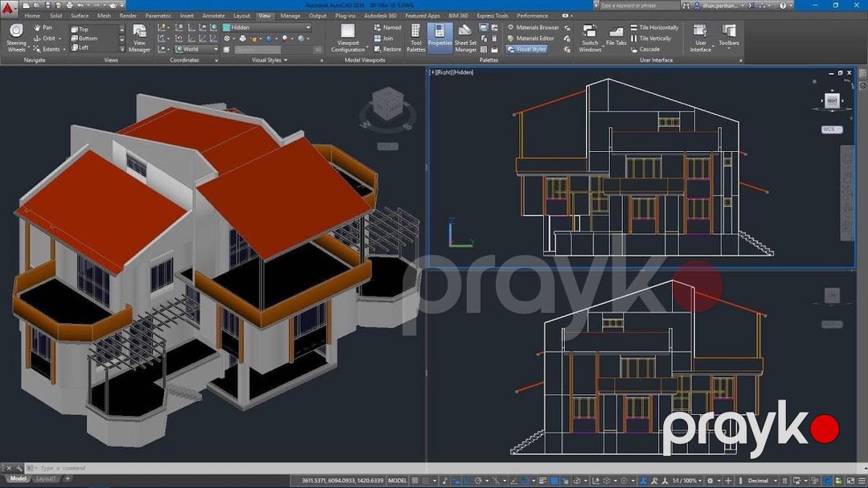Open the Hidden visual style dropdown
868x488 pixels.
coord(267,27)
